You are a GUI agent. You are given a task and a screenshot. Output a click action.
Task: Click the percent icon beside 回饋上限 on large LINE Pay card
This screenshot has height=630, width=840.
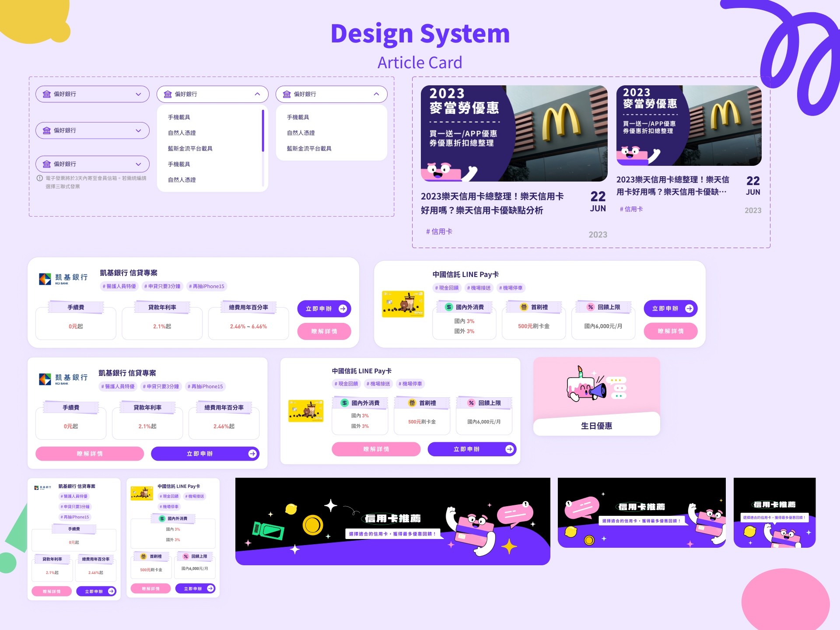(591, 307)
